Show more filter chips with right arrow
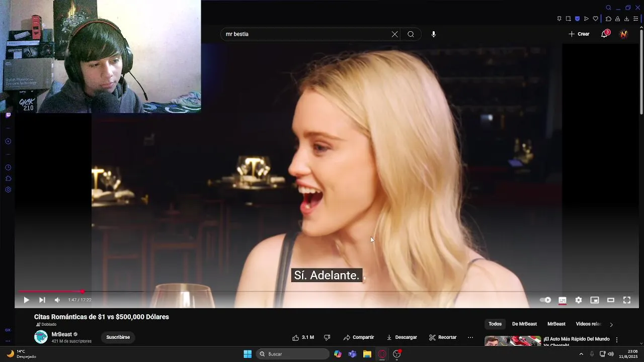Screen dimensions: 644x362 coord(611,325)
